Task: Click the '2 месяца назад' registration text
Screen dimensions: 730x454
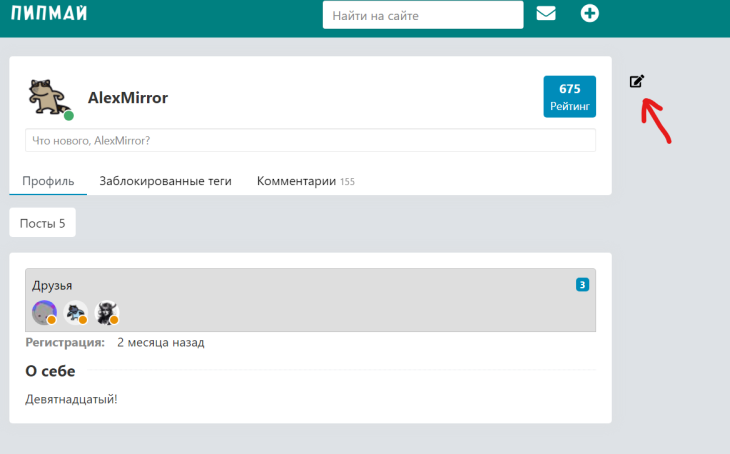Action: point(161,343)
